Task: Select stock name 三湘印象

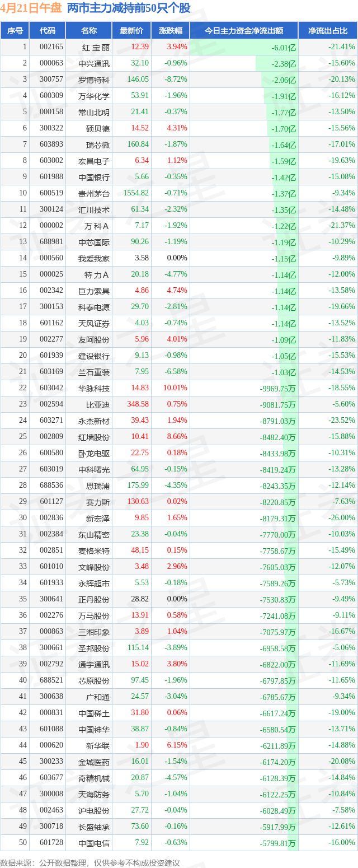Action: click(x=94, y=632)
